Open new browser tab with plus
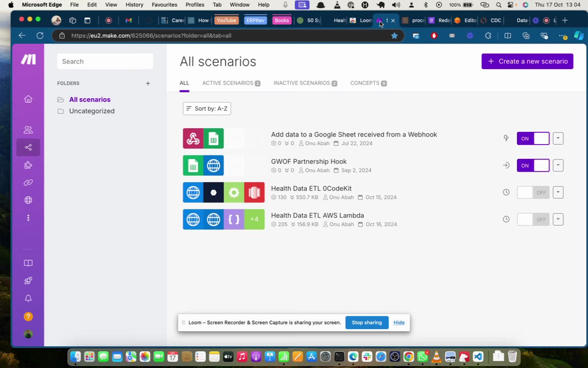 point(565,20)
